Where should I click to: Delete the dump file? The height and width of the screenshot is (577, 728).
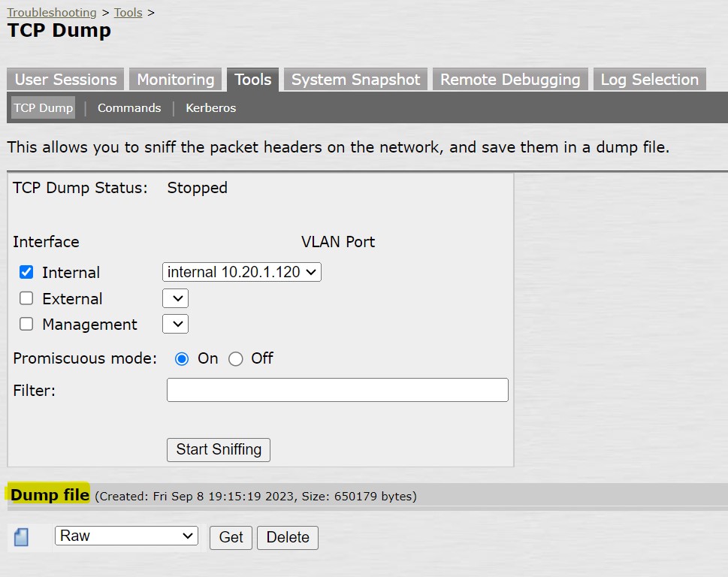click(x=287, y=536)
